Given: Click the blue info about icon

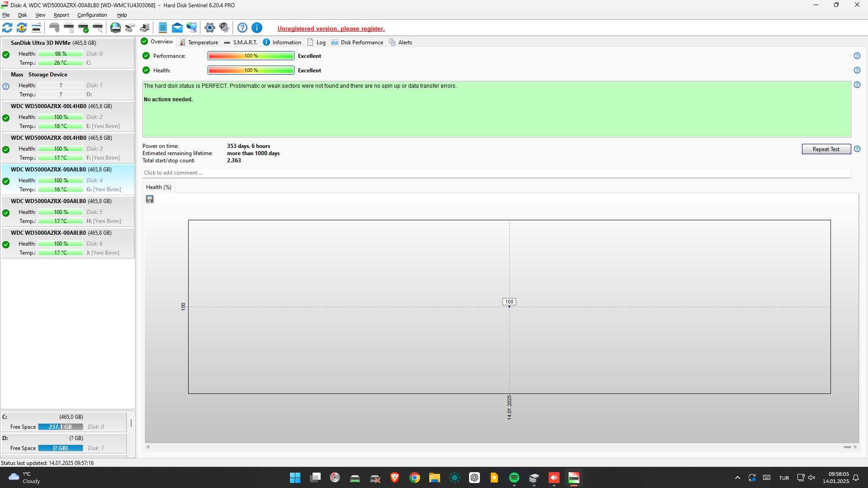Looking at the screenshot, I should point(257,28).
